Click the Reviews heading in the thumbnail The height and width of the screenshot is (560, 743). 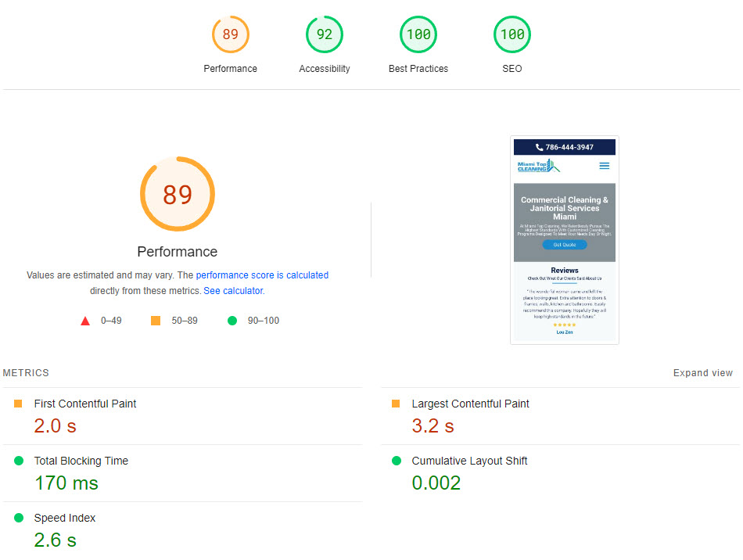pos(565,271)
